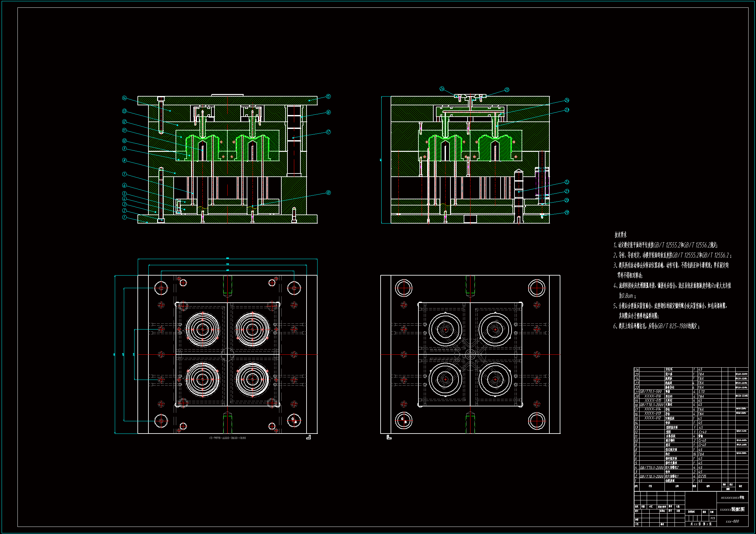Click part balloon number 14
Image resolution: width=756 pixels, height=534 pixels.
click(x=124, y=98)
